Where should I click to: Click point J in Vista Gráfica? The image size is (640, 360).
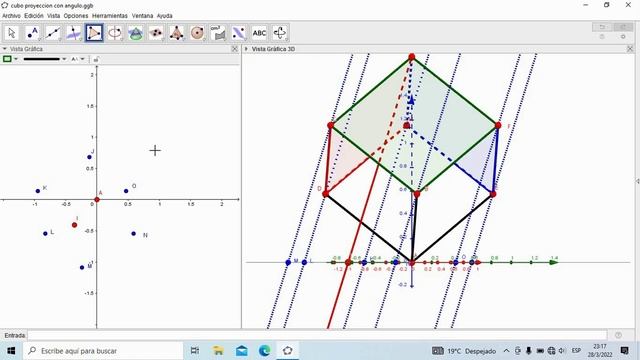pyautogui.click(x=89, y=157)
